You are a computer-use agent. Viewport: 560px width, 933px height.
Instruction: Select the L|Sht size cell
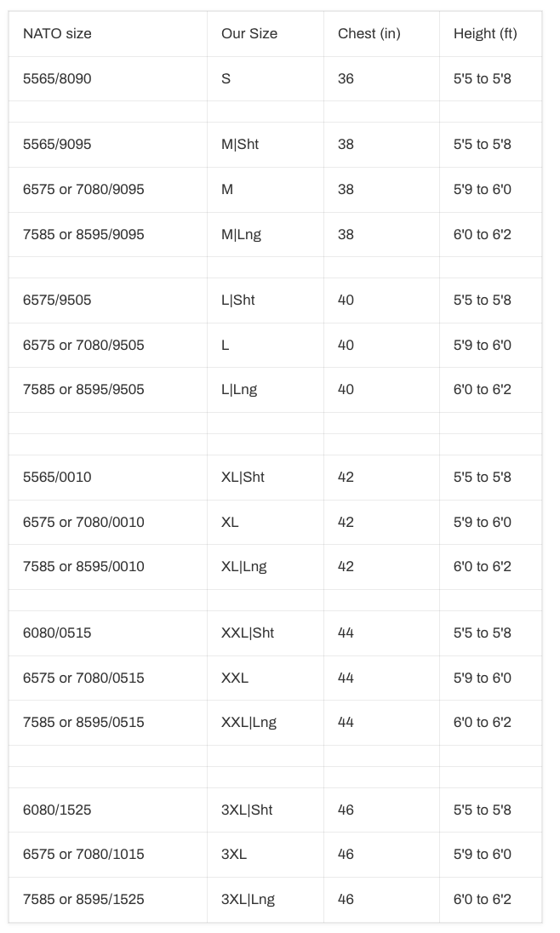pos(238,301)
